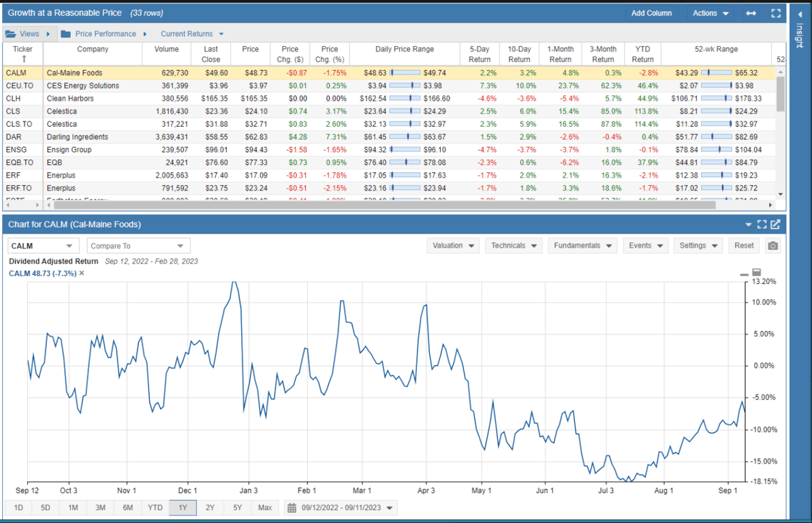Open the chart Settings menu
The width and height of the screenshot is (812, 523).
point(698,245)
